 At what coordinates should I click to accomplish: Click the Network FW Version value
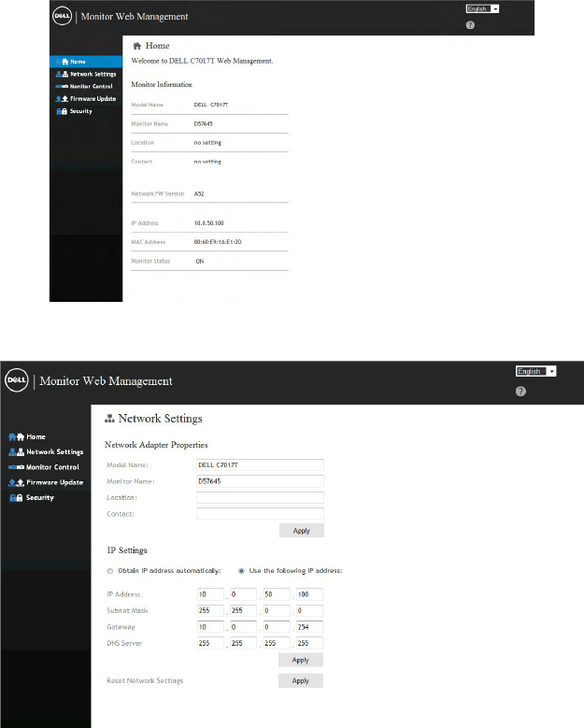point(199,194)
